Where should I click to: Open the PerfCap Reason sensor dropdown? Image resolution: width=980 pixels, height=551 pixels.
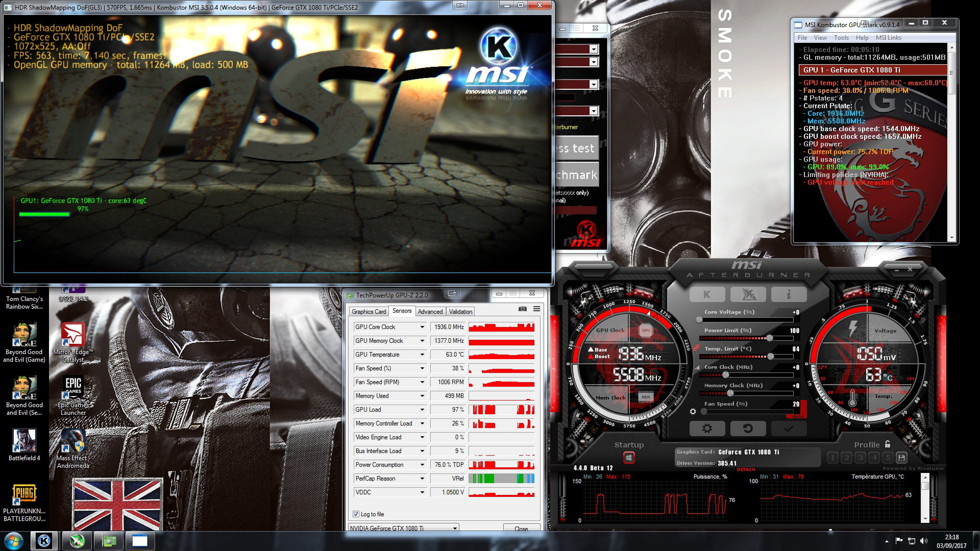click(422, 479)
